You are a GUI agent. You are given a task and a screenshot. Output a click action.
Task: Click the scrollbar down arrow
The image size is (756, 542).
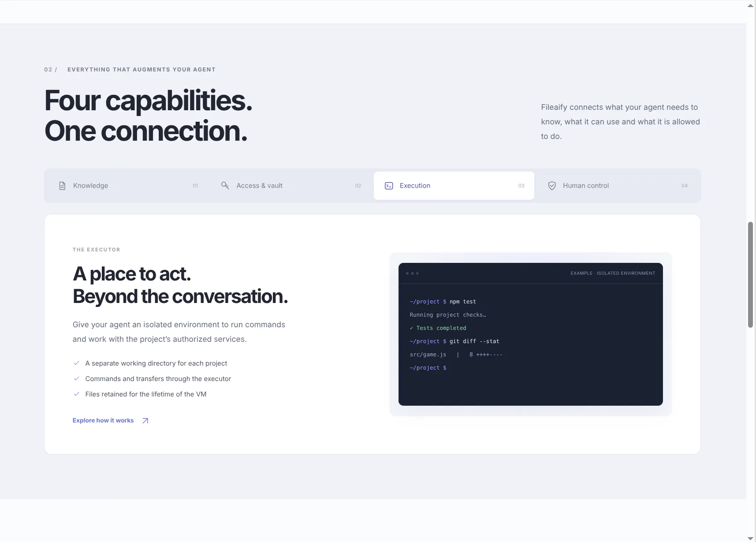[x=751, y=538]
